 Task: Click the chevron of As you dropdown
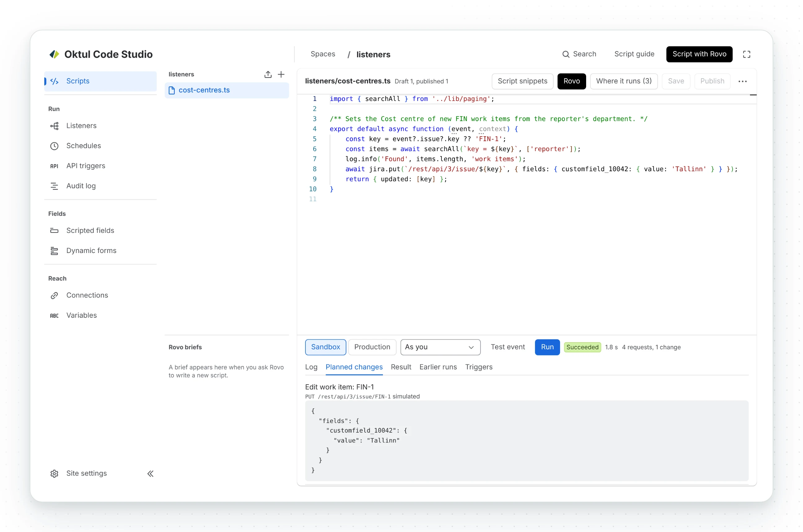[471, 347]
